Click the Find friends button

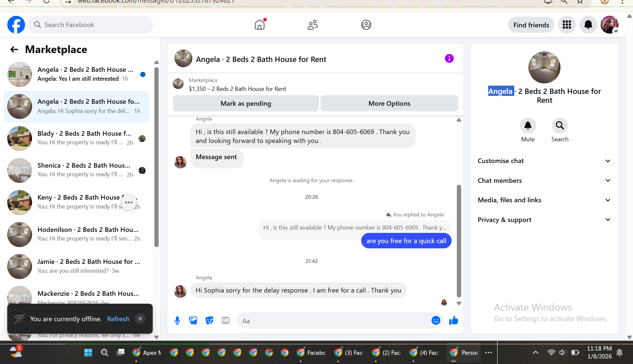pos(531,25)
